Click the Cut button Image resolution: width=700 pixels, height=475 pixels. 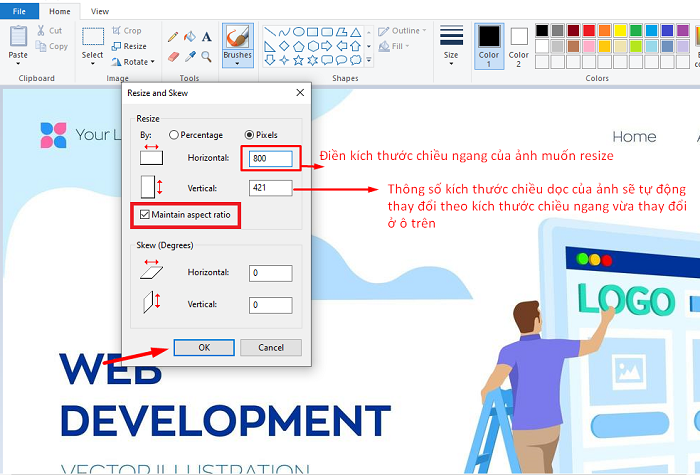(x=50, y=30)
